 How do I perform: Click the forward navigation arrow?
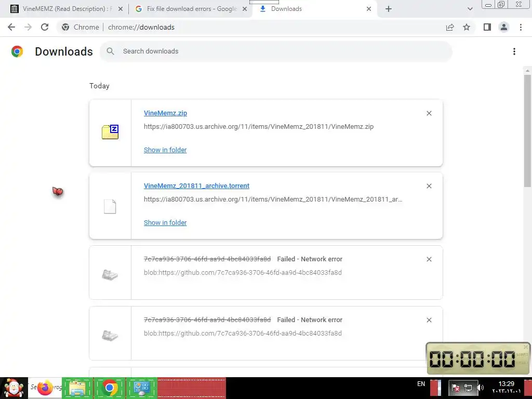pyautogui.click(x=28, y=27)
